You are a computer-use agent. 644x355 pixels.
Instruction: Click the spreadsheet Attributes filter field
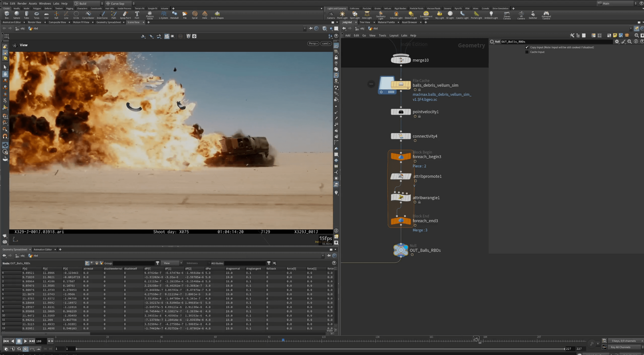click(245, 263)
